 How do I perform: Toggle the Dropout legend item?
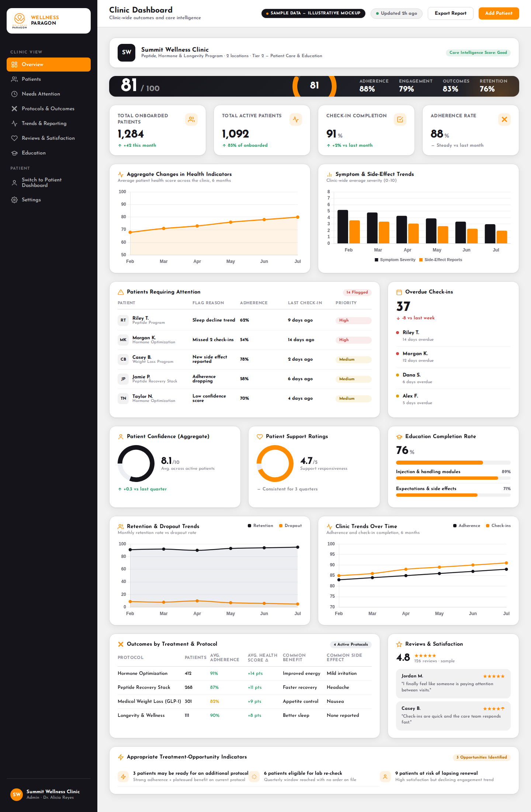[x=291, y=526]
